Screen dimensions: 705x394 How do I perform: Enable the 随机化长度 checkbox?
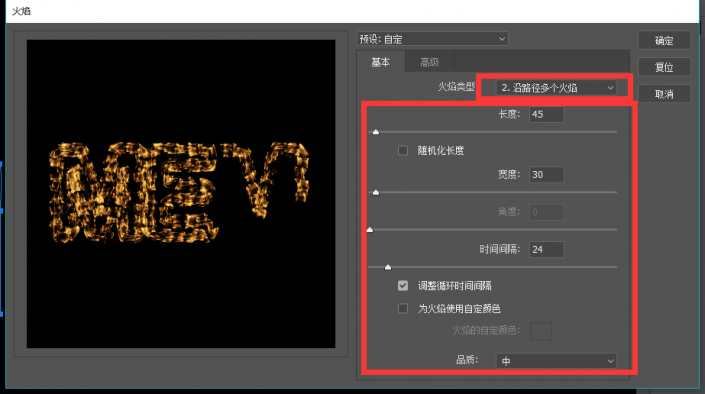403,150
